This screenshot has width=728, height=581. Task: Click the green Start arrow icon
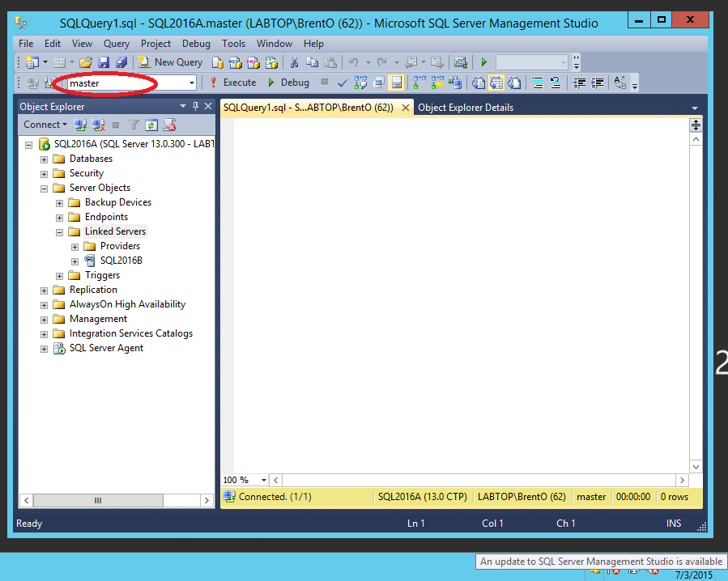(x=484, y=62)
